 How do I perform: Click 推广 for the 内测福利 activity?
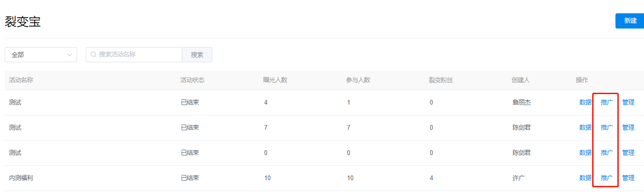pyautogui.click(x=607, y=178)
